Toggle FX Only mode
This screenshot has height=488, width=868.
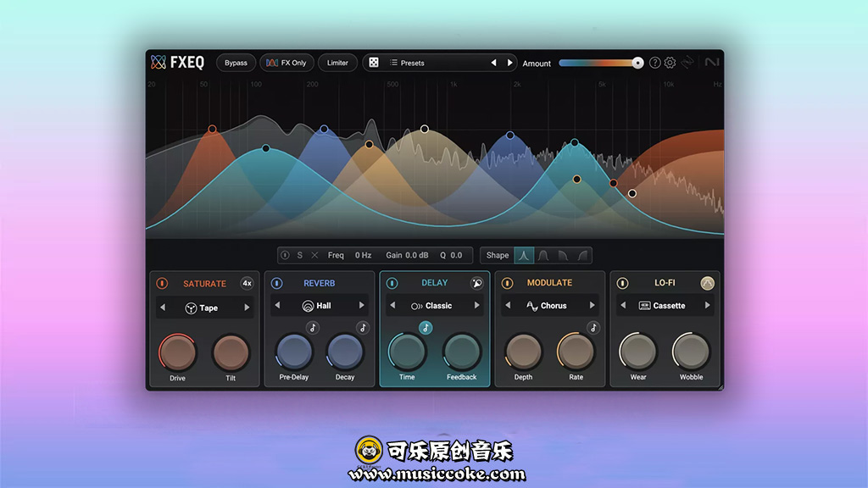287,63
